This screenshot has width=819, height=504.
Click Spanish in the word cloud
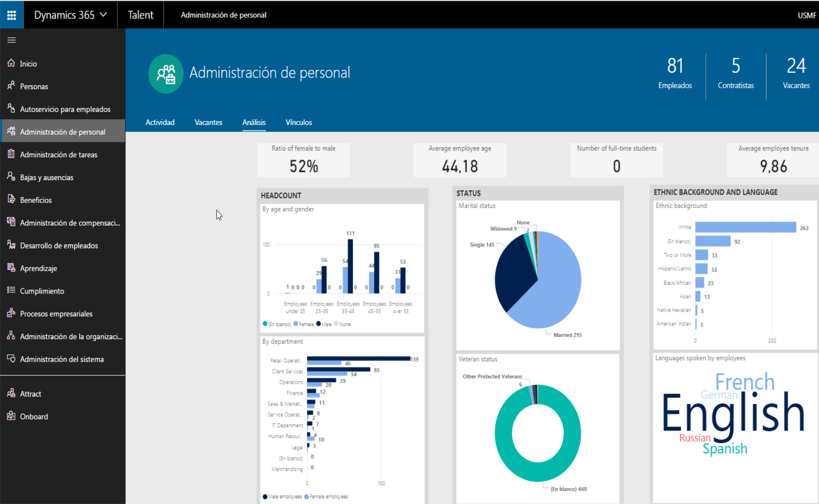tap(725, 449)
